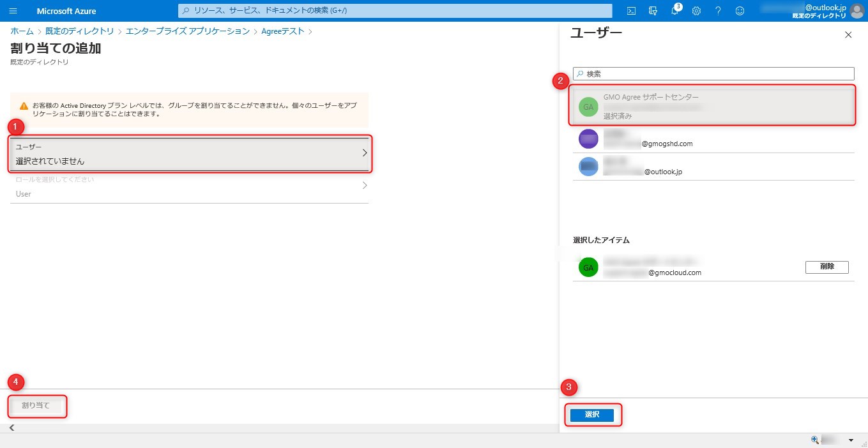Image resolution: width=868 pixels, height=448 pixels.
Task: Click the 割り当ての追加 page title
Action: [x=56, y=49]
